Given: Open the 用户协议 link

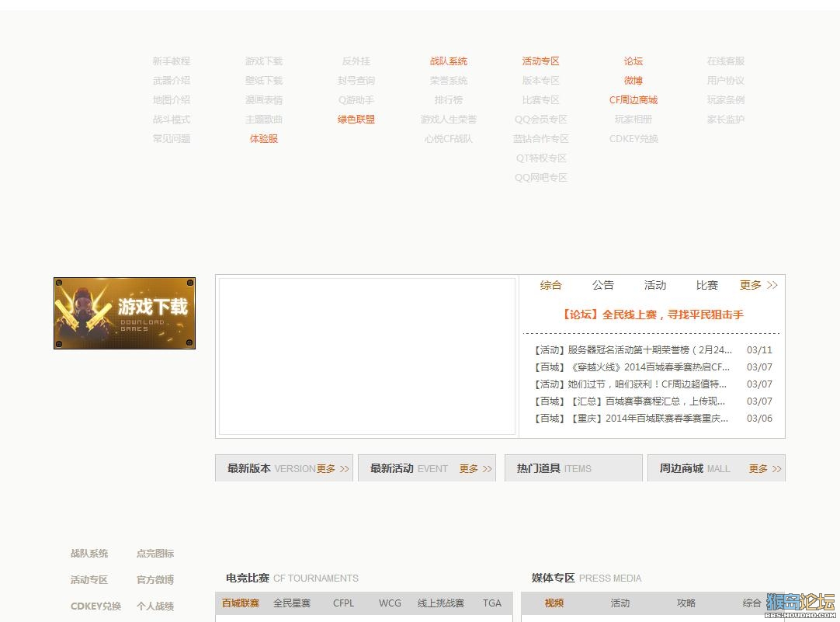Looking at the screenshot, I should tap(726, 80).
